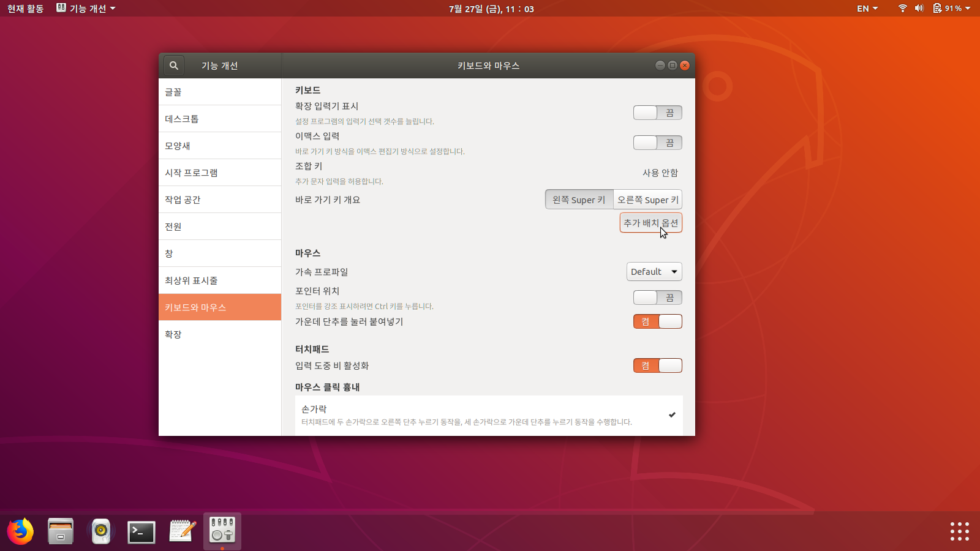Click the Wi-Fi icon in top bar

tap(902, 9)
